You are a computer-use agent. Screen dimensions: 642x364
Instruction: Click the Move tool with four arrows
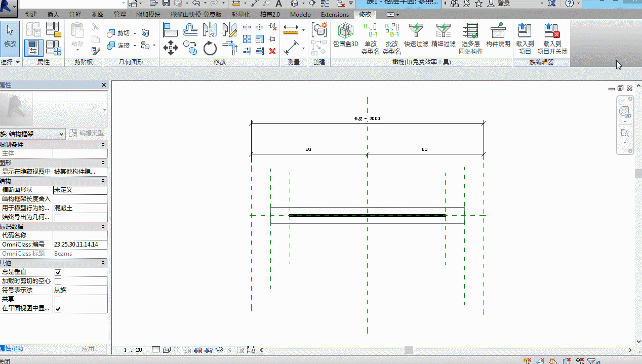(171, 49)
